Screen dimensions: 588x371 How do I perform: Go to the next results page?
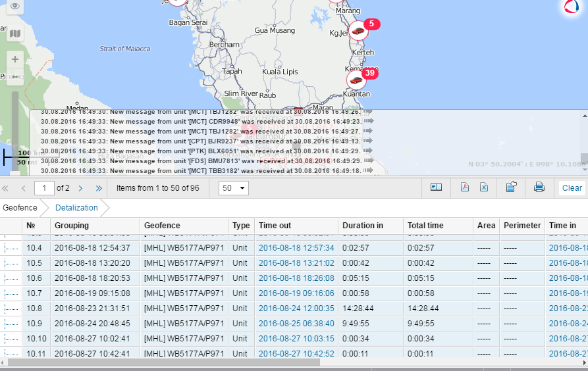tap(80, 188)
